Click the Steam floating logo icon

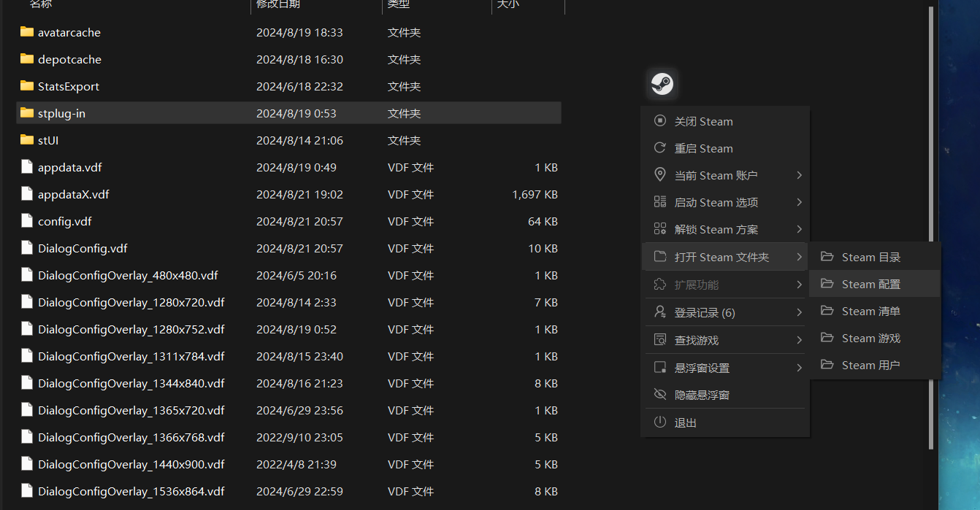tap(662, 84)
